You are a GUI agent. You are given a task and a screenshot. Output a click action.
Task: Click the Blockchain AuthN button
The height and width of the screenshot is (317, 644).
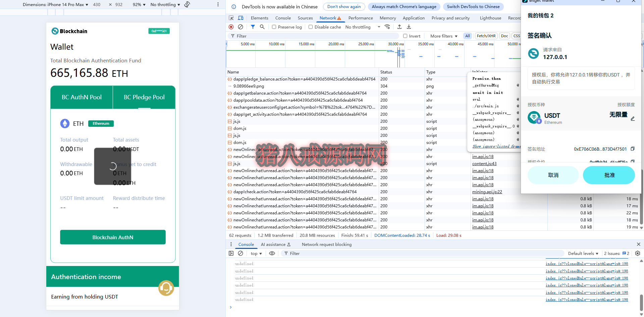tap(113, 237)
